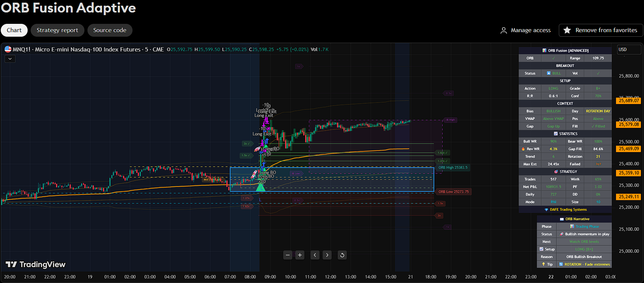This screenshot has height=283, width=644.
Task: Click the STRATEGY section header
Action: [565, 172]
